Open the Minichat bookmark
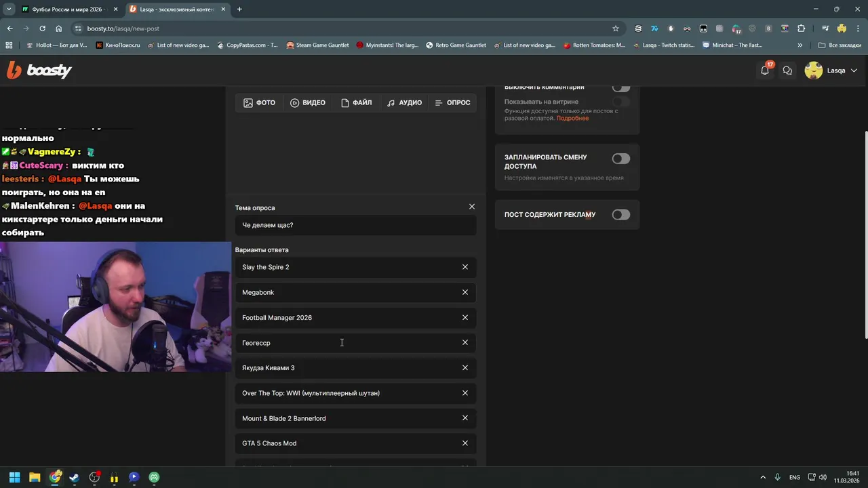 (x=732, y=45)
